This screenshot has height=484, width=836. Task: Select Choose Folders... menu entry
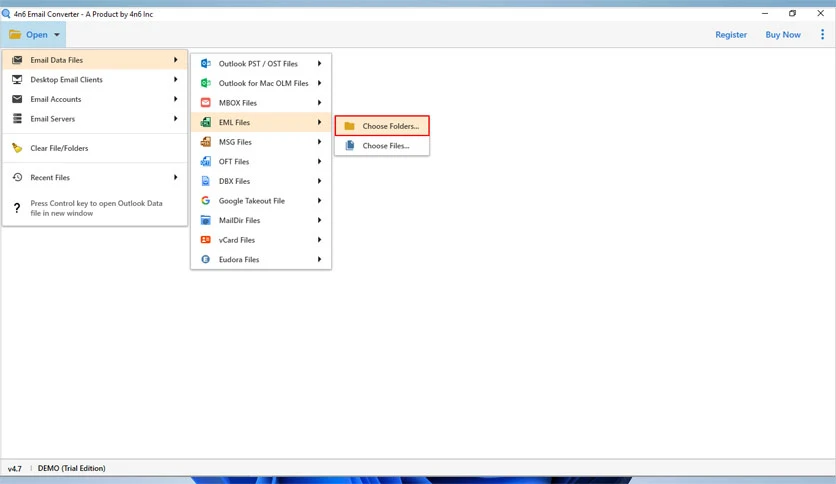[x=382, y=126]
